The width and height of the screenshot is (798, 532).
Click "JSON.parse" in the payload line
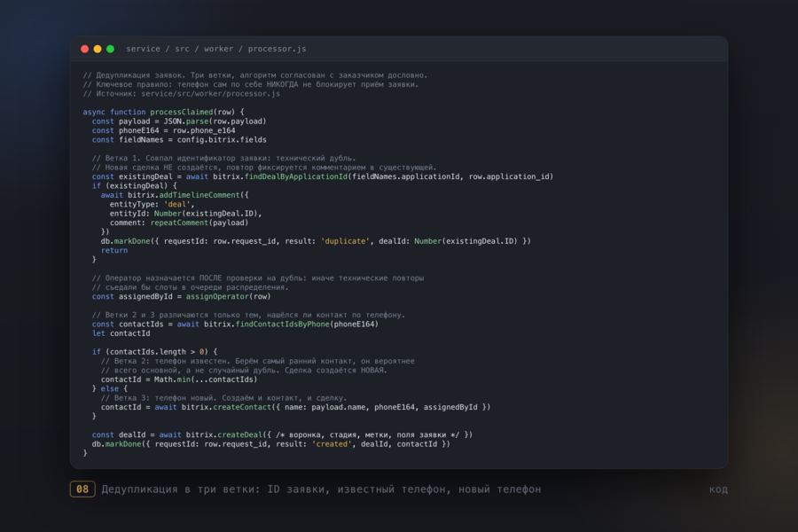pos(186,121)
